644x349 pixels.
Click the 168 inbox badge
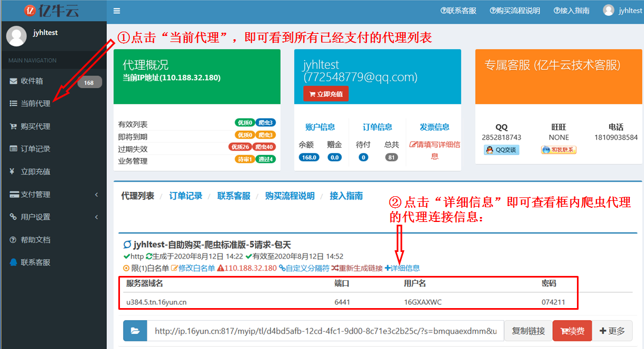tap(89, 82)
